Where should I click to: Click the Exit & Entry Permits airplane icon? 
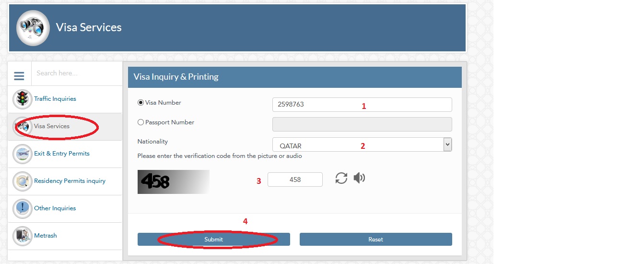[22, 154]
